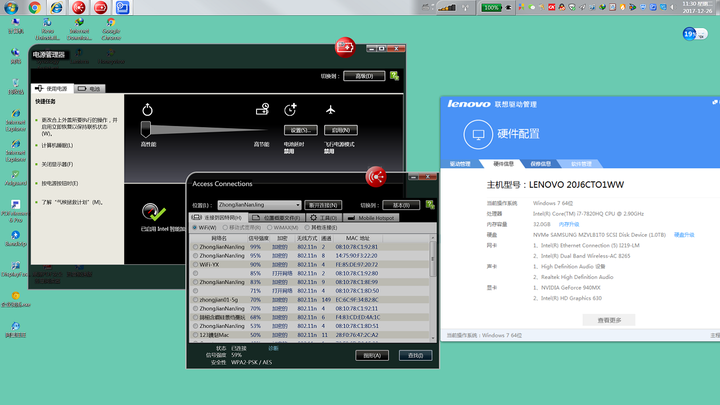The image size is (720, 405).
Task: Click the Power Manager help icon
Action: coord(394,76)
